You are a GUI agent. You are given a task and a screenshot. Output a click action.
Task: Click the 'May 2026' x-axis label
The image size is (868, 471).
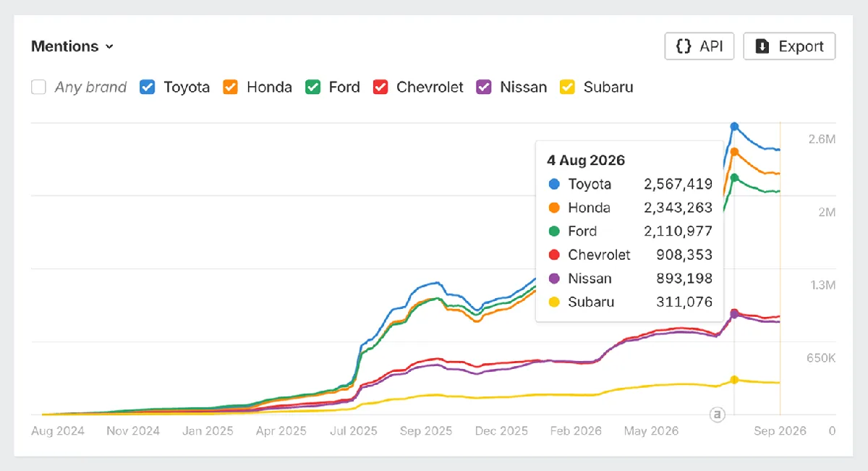click(x=651, y=431)
